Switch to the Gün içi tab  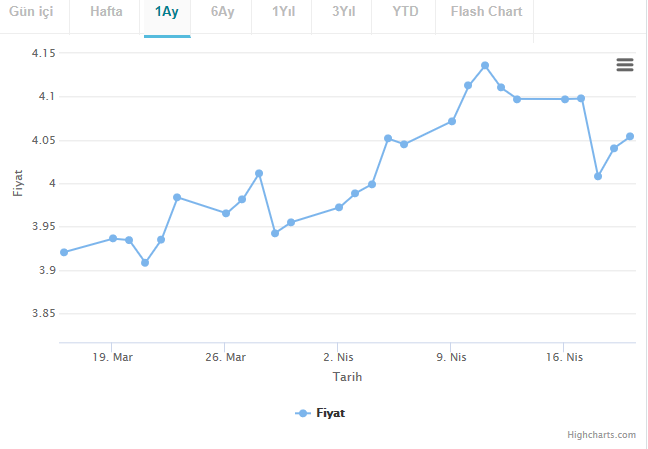pos(30,12)
